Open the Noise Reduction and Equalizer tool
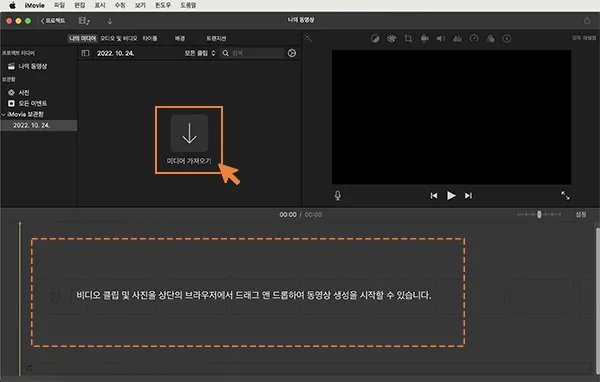Viewport: 600px width, 382px height. (x=457, y=39)
